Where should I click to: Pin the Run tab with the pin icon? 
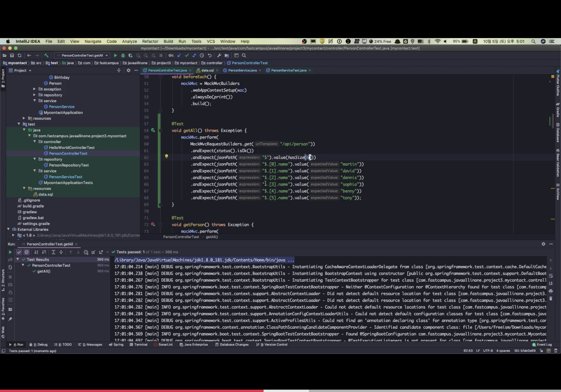coord(10,319)
